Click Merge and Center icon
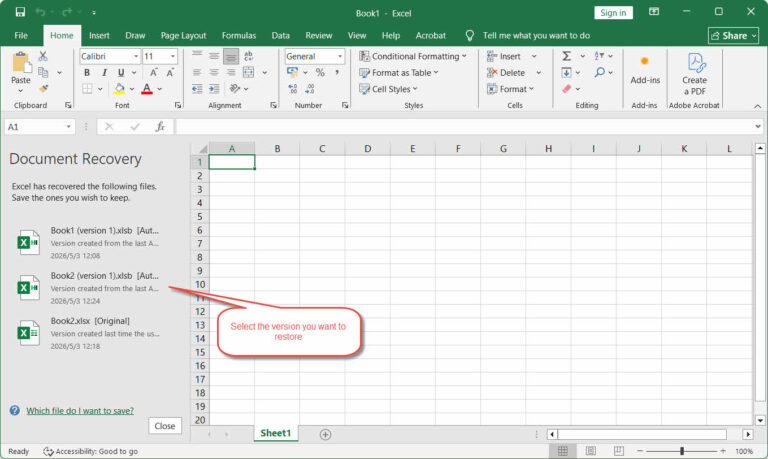Screen dimensions: 768x459 click(x=248, y=72)
